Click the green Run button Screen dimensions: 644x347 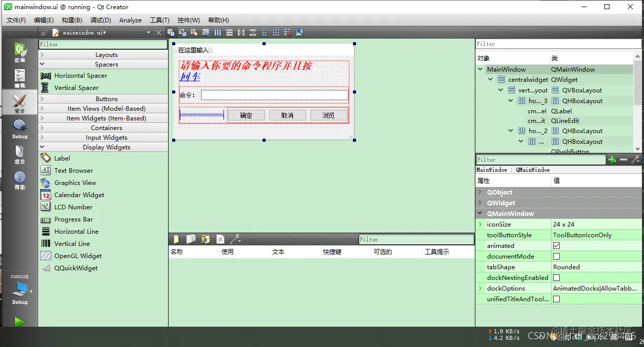coord(19,321)
